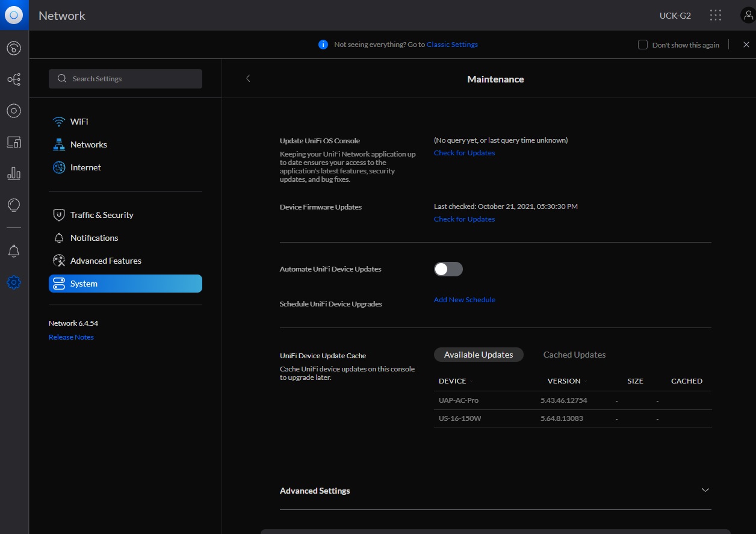Click Add New Schedule link
The height and width of the screenshot is (534, 756).
[464, 300]
